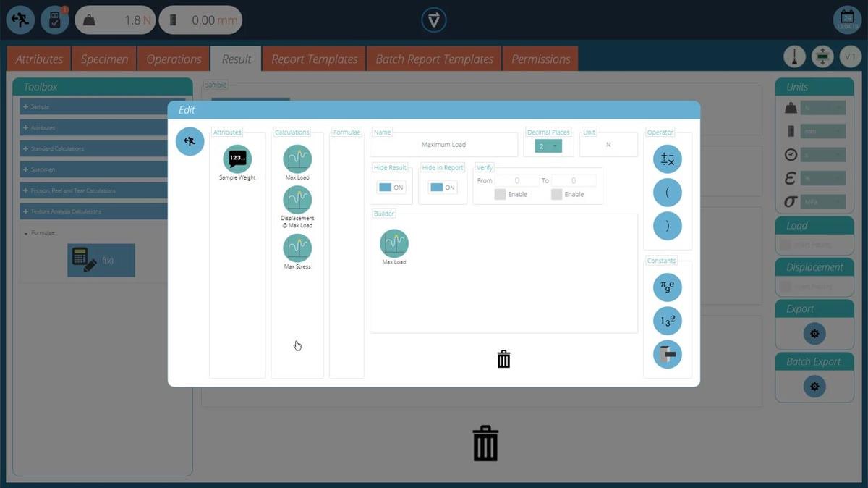The height and width of the screenshot is (488, 868).
Task: Click the arithmetic operators button
Action: pos(667,159)
